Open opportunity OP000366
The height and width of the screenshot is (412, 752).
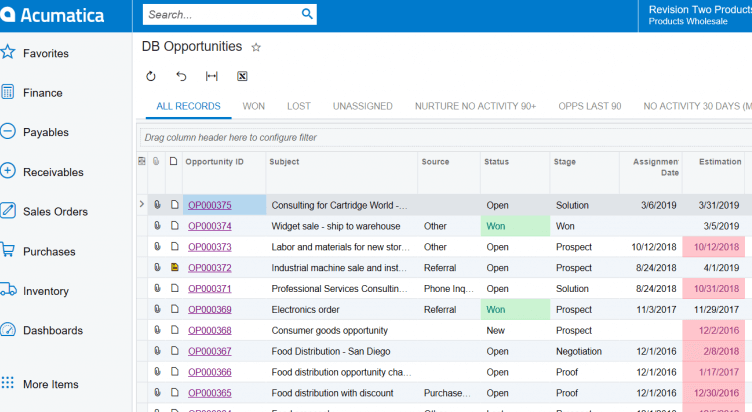tap(210, 372)
